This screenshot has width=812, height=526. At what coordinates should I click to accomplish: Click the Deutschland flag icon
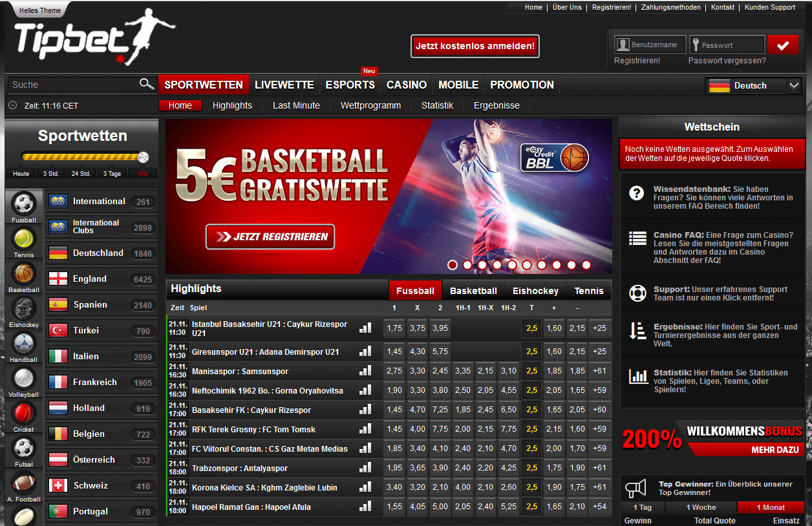pyautogui.click(x=58, y=253)
